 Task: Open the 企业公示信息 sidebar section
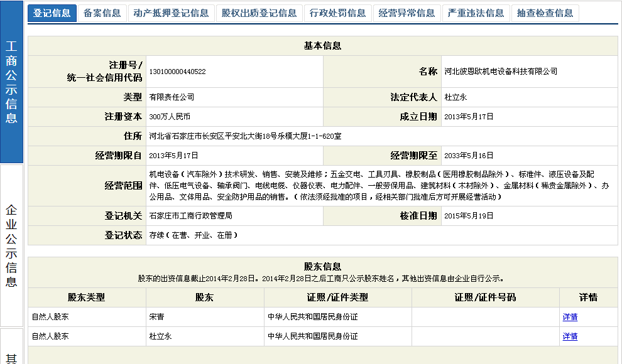tap(11, 245)
